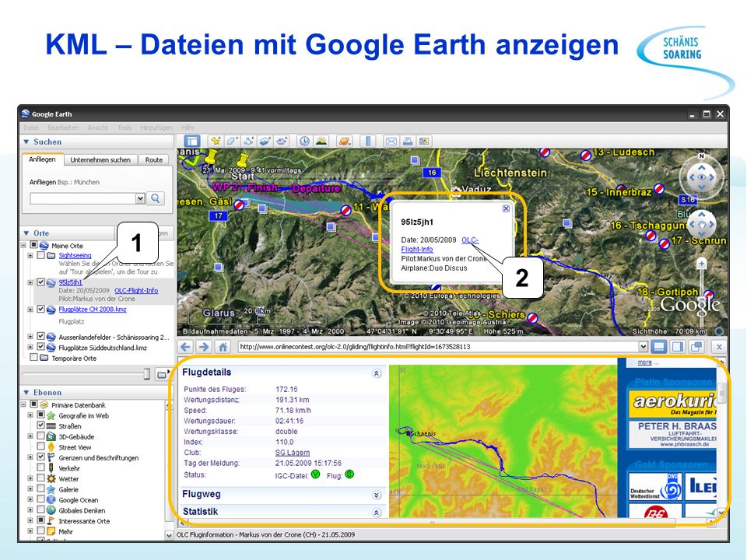Click the Sightseeing folder link
Viewport: 747px width, 560px height.
point(75,255)
